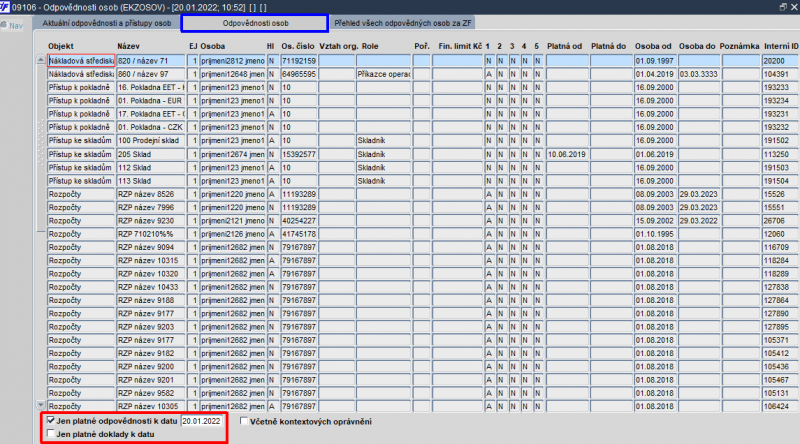
Task: Click the 'RZP název 10315' cell
Action: 151,260
